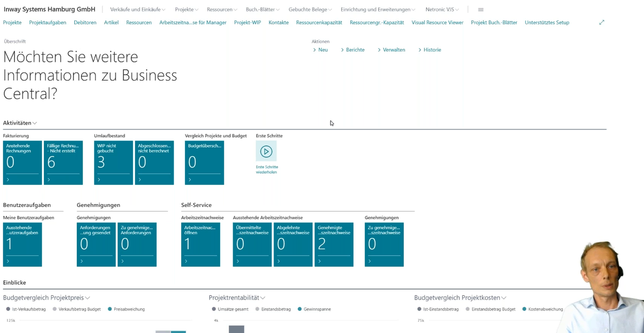Click the Einstandsbetrag legend entry under Projektrentabilität

pyautogui.click(x=273, y=309)
